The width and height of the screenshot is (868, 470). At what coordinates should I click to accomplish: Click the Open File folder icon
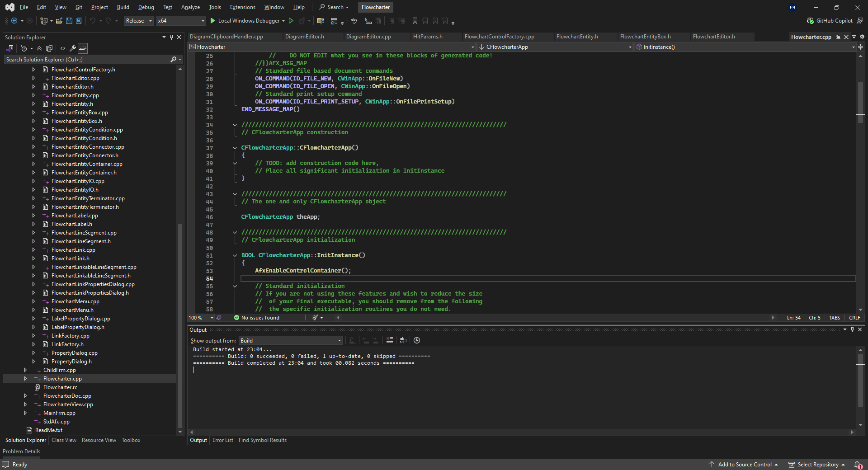coord(59,21)
